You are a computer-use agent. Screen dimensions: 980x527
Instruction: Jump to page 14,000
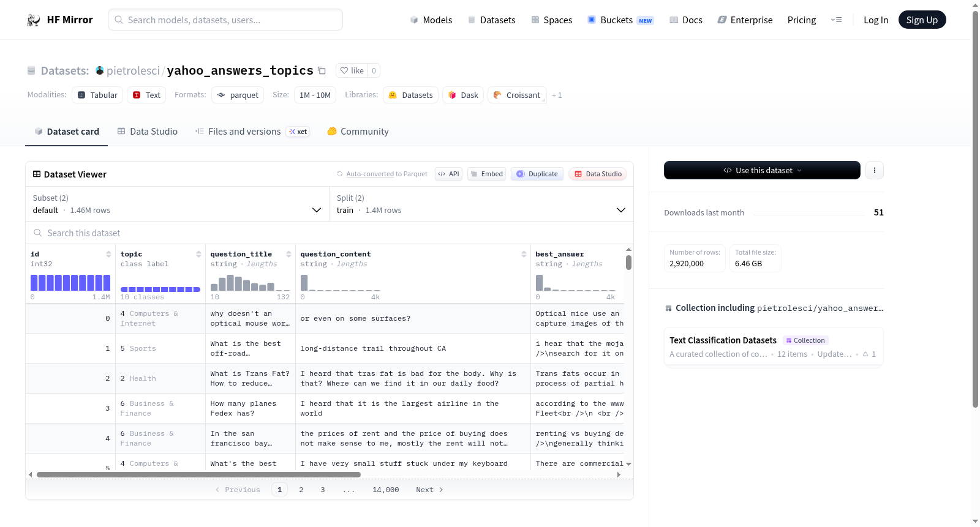point(386,490)
